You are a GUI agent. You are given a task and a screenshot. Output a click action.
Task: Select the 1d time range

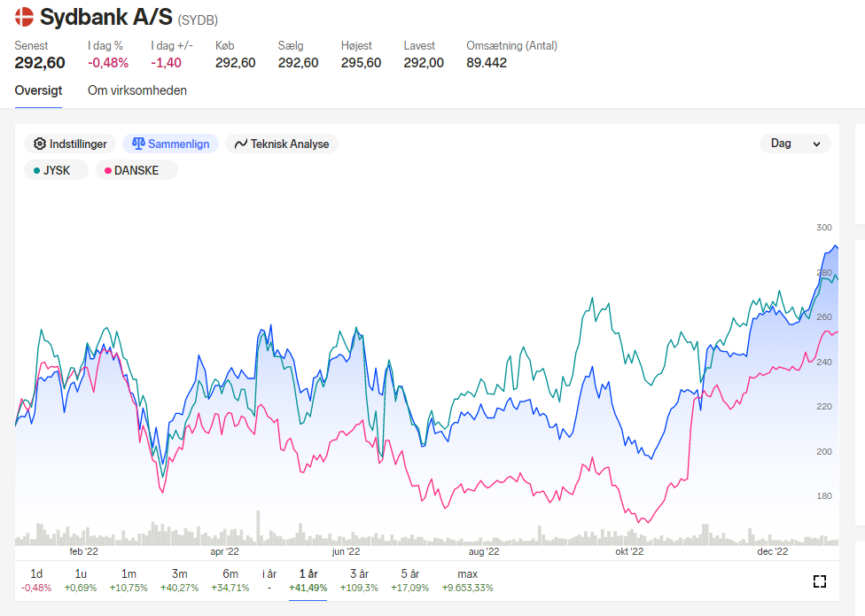click(x=36, y=581)
